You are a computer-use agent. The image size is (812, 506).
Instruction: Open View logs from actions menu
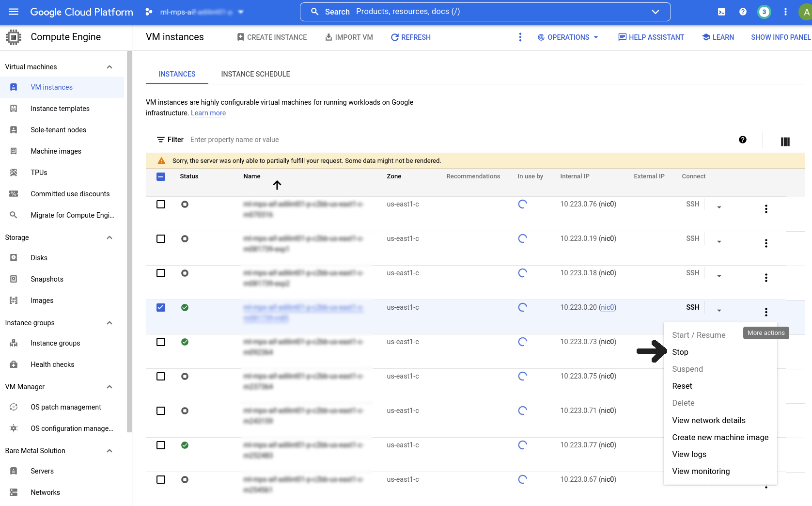[689, 454]
